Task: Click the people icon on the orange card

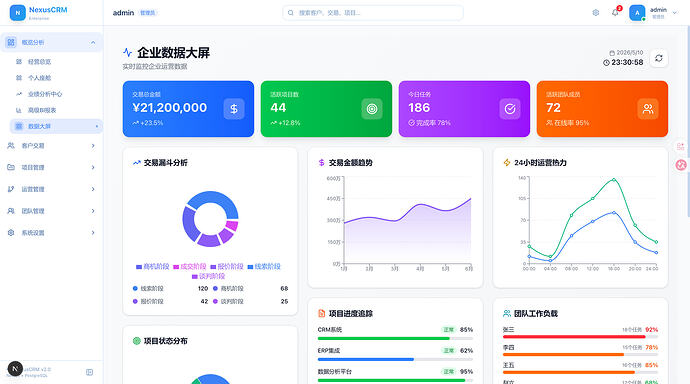Action: click(x=648, y=109)
